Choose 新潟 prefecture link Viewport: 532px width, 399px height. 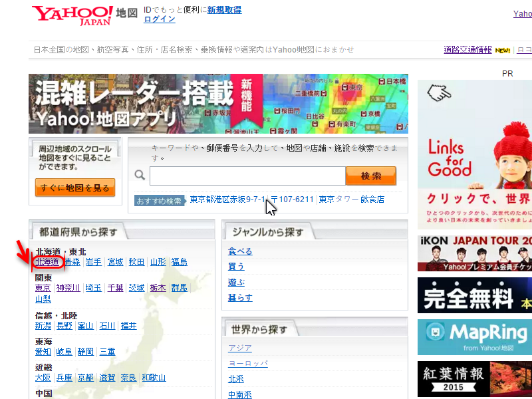43,326
